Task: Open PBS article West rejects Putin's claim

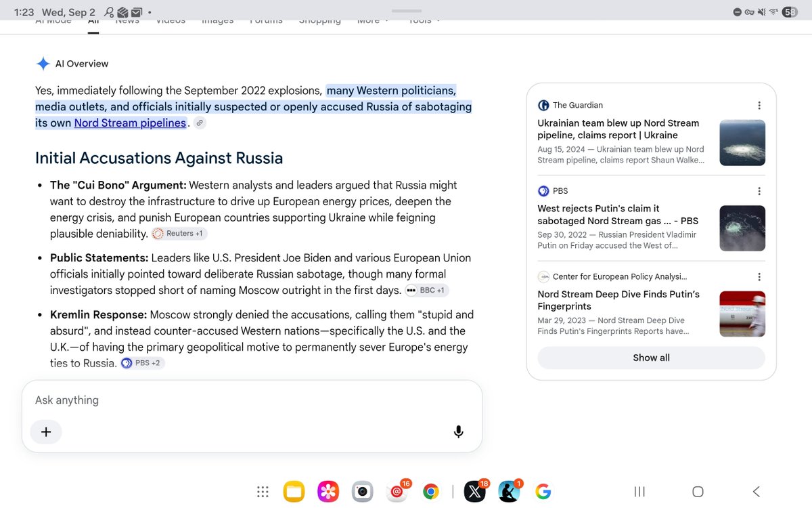Action: tap(618, 215)
